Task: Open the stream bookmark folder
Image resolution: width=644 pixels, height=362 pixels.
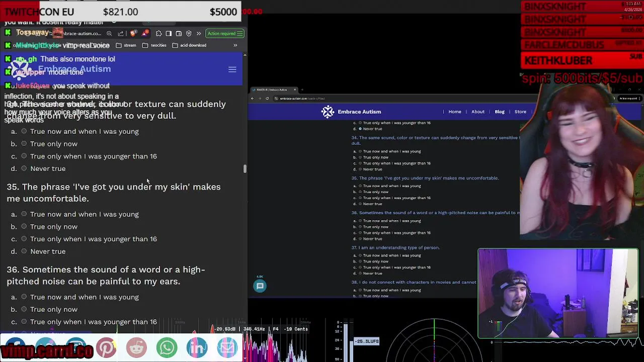Action: (x=126, y=45)
